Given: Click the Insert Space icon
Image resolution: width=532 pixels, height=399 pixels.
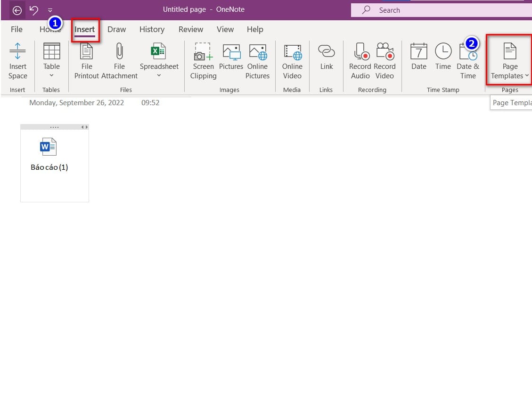Looking at the screenshot, I should [x=18, y=52].
